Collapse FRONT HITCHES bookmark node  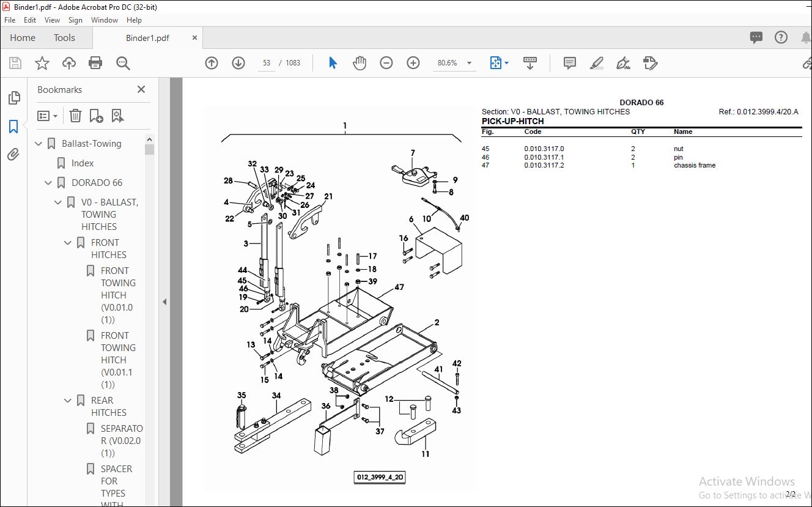68,243
